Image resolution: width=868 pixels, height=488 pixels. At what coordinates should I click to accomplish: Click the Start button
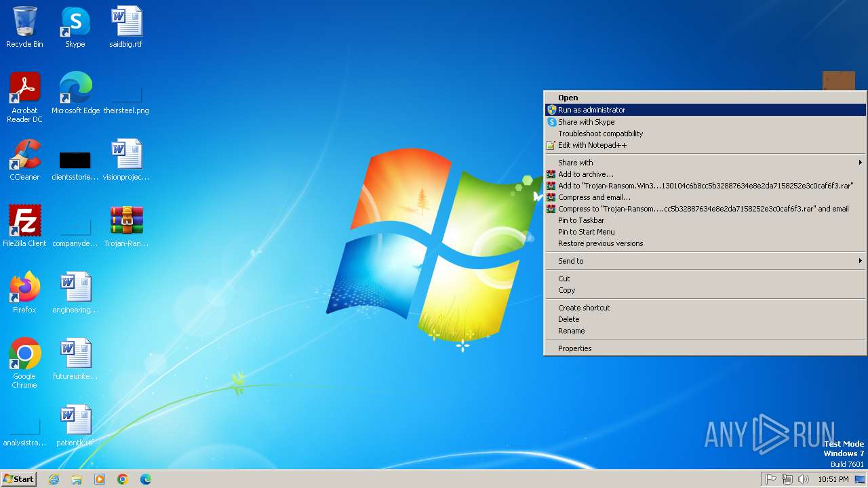18,479
